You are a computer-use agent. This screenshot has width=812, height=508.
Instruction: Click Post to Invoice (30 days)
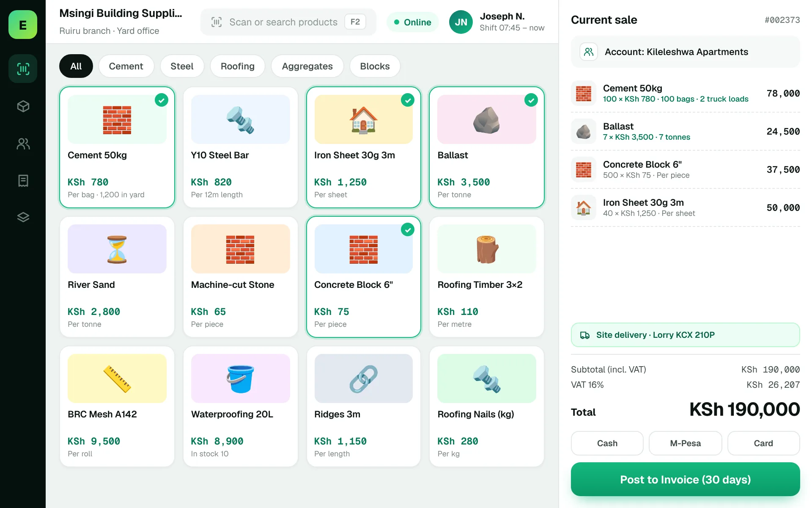(x=685, y=479)
